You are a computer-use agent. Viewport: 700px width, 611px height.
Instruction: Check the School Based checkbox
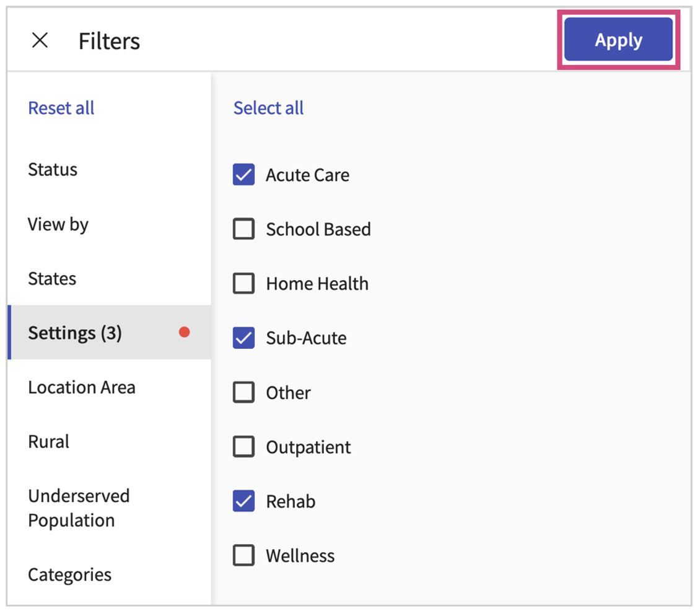point(243,229)
